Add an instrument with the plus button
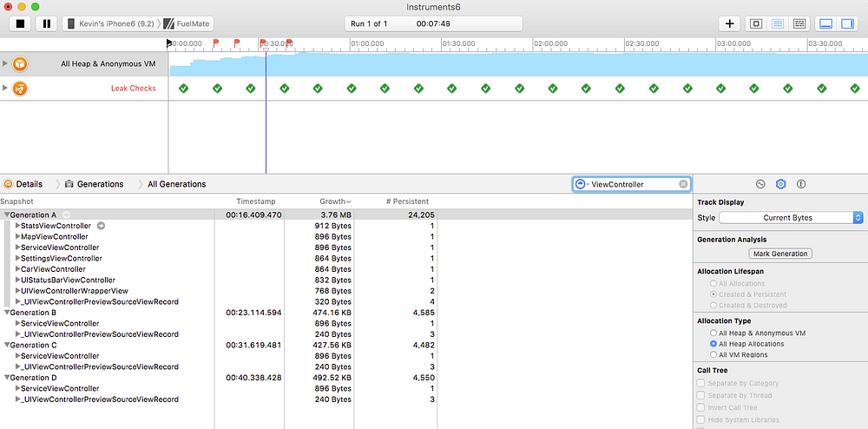This screenshot has width=868, height=429. click(729, 23)
